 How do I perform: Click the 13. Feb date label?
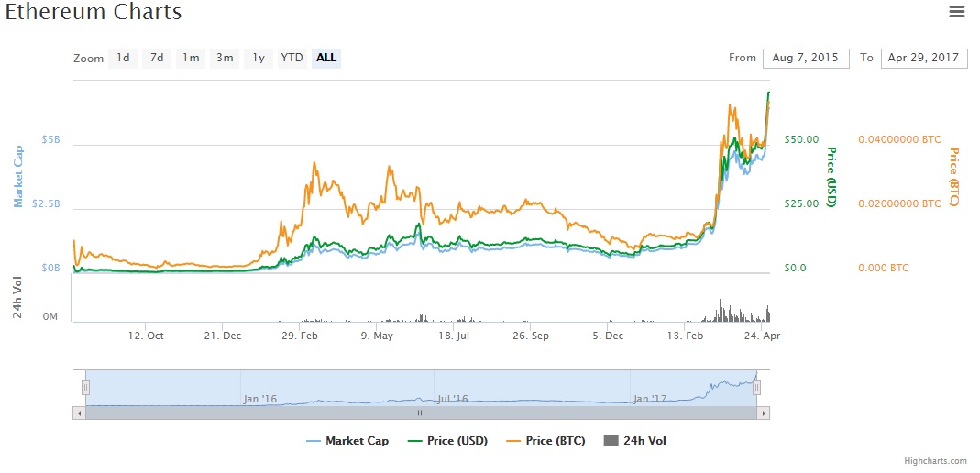pos(686,335)
